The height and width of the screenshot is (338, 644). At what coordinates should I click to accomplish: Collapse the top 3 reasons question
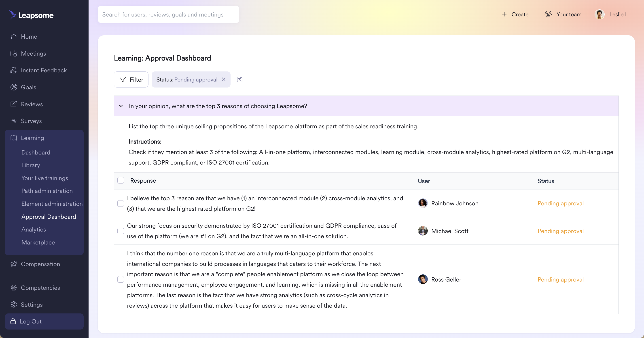pos(121,106)
